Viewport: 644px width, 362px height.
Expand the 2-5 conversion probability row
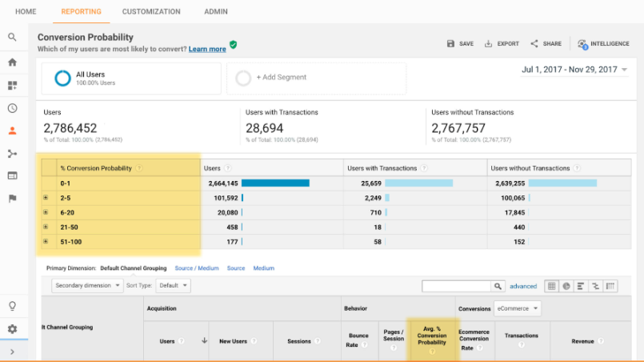46,198
